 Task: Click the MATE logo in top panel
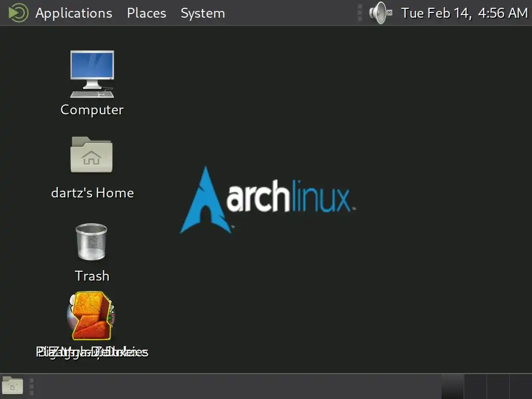coord(18,13)
